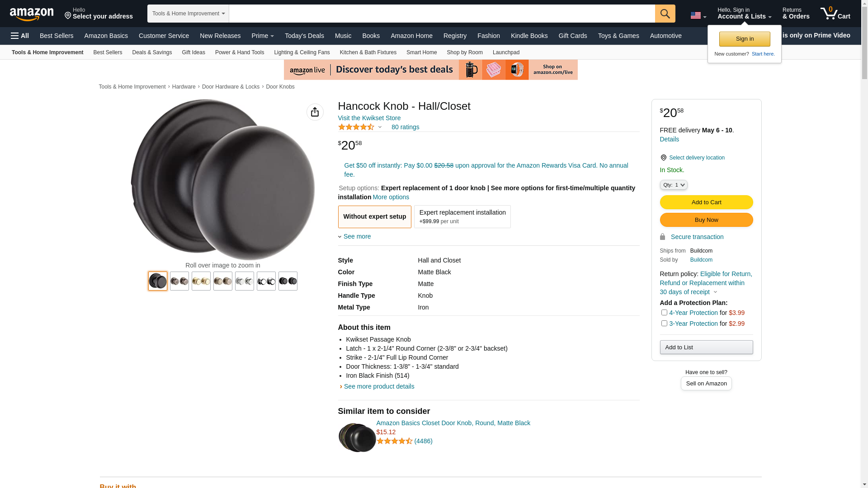
Task: Open Lighting & Ceiling Fans subnav item
Action: tap(302, 52)
